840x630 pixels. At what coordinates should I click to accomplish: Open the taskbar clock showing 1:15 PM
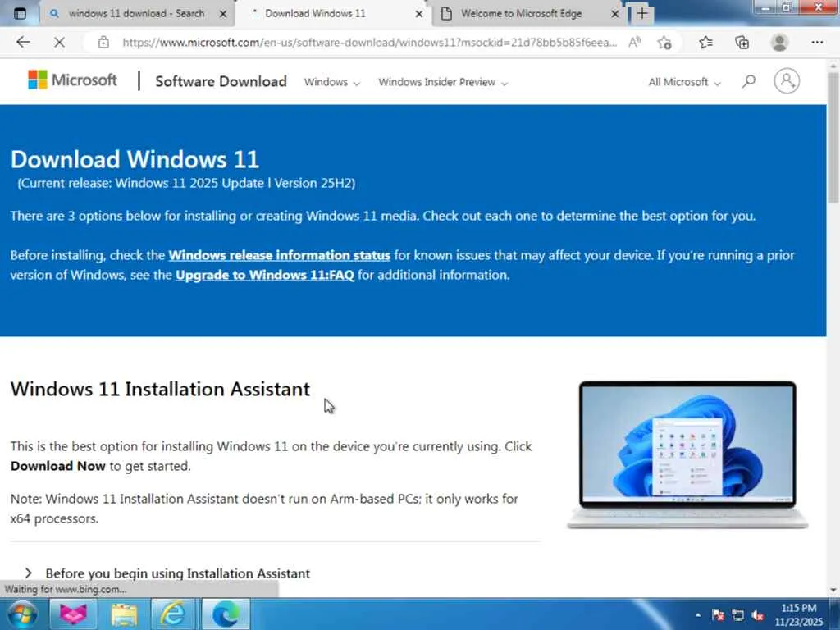pyautogui.click(x=798, y=614)
